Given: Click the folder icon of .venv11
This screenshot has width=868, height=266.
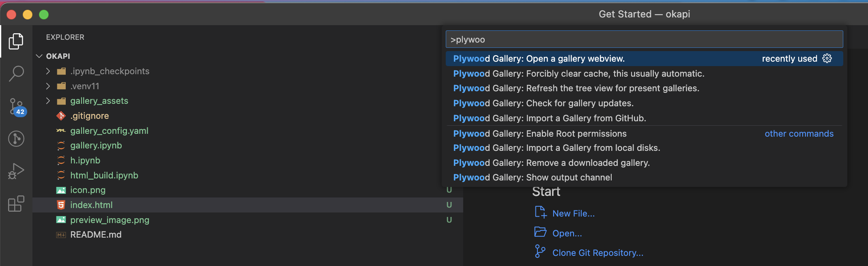Looking at the screenshot, I should pyautogui.click(x=61, y=86).
